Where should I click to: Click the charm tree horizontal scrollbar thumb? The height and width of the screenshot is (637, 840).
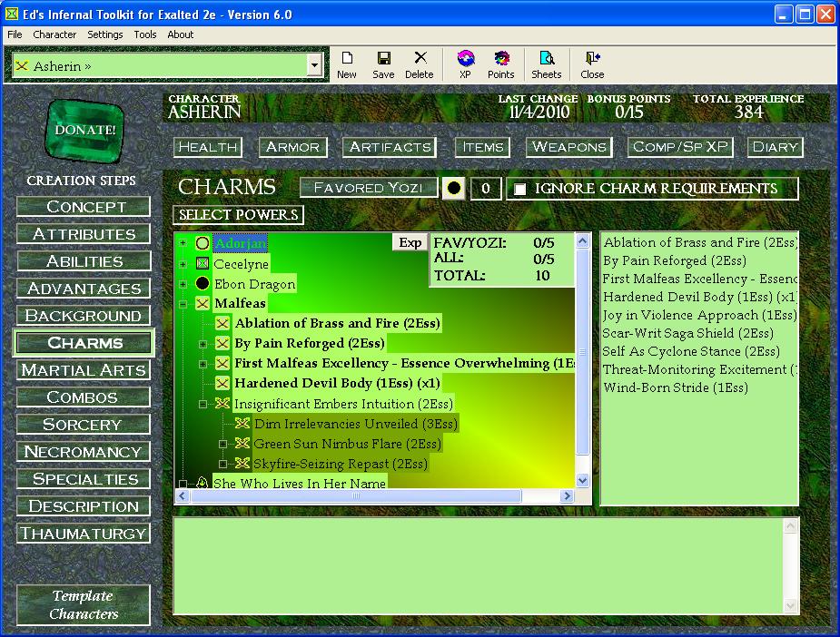click(356, 496)
